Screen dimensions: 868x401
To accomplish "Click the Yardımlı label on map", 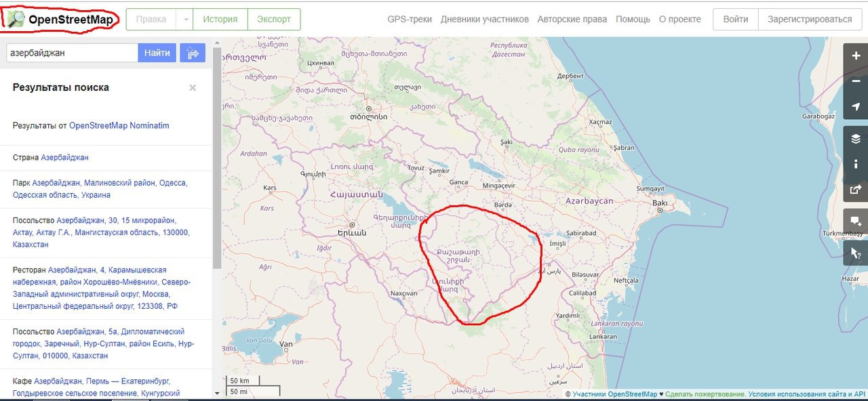I will tap(568, 316).
